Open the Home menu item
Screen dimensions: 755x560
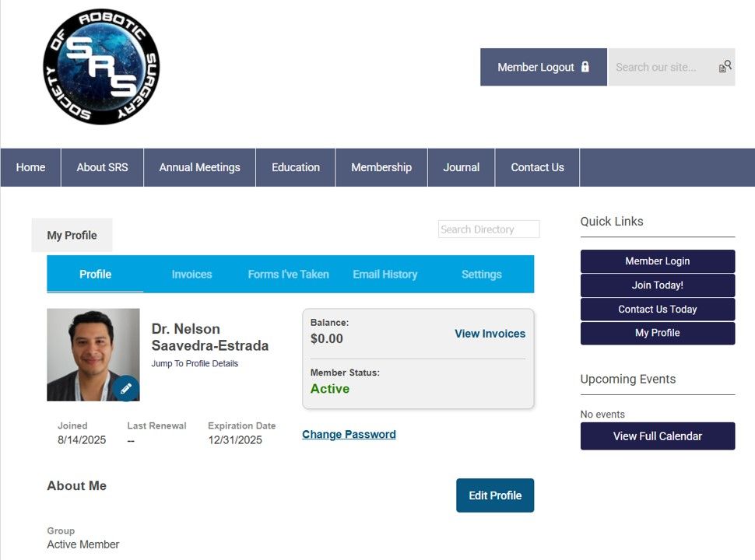[x=30, y=167]
